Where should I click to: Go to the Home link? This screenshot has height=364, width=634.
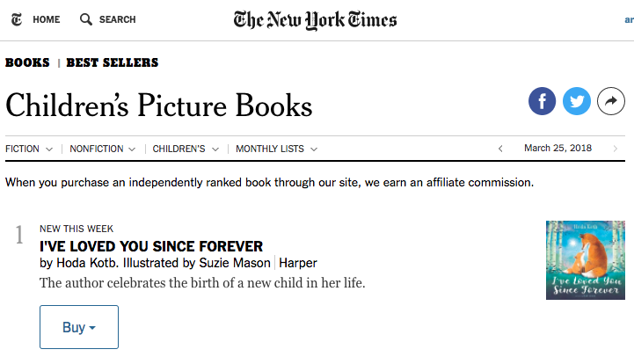[x=46, y=19]
